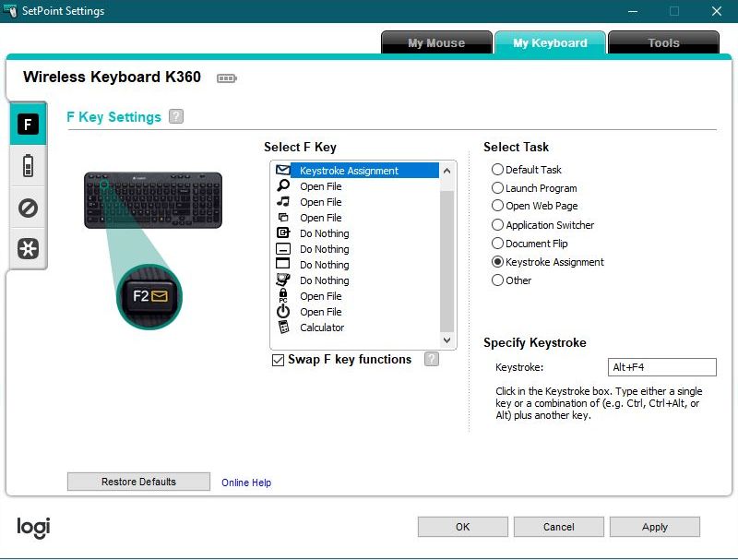
Task: Select Keystroke Assignment radio button
Action: tap(497, 262)
